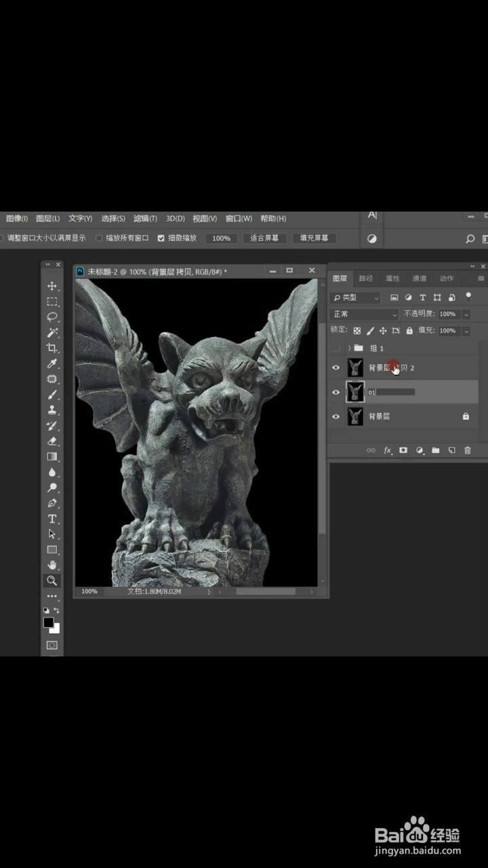Screen dimensions: 488x868
Task: Click the black foreground color swatch
Action: (x=48, y=623)
